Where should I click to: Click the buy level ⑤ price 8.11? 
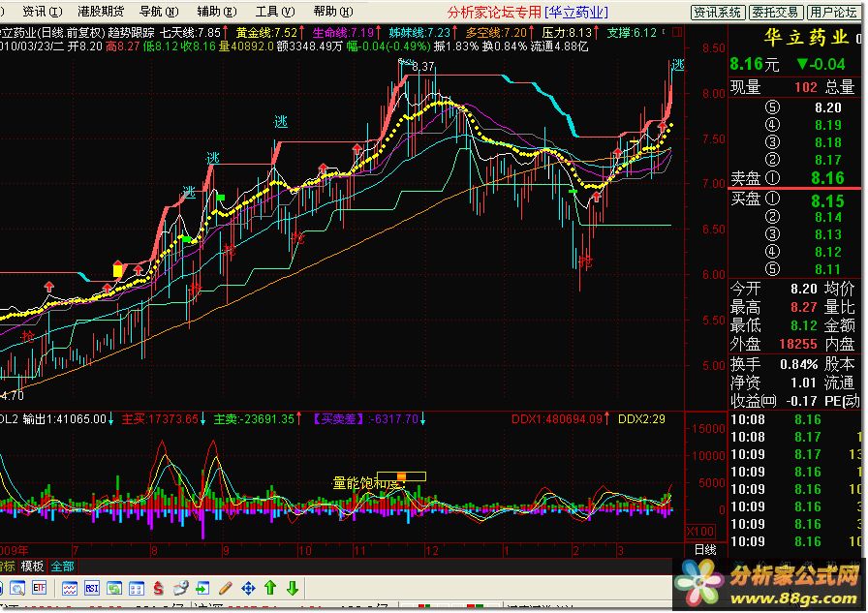coord(827,269)
